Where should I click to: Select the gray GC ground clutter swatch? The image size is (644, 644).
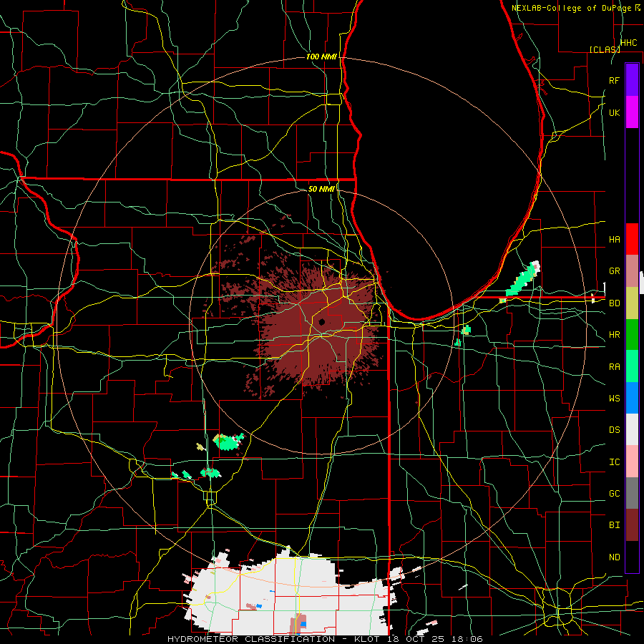(x=632, y=493)
